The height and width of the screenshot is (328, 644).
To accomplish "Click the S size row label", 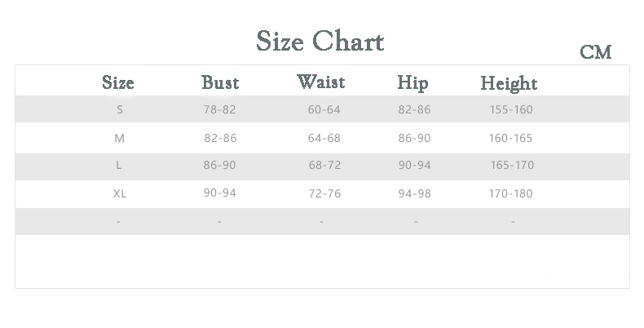I will coord(120,109).
